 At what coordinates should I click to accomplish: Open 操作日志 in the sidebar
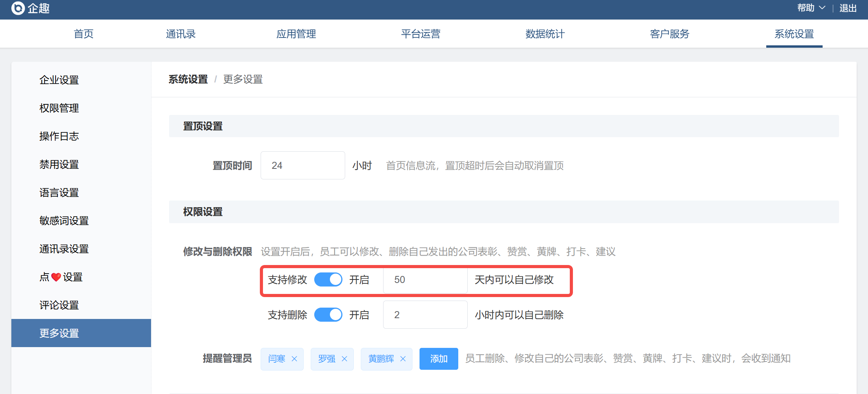click(x=59, y=136)
